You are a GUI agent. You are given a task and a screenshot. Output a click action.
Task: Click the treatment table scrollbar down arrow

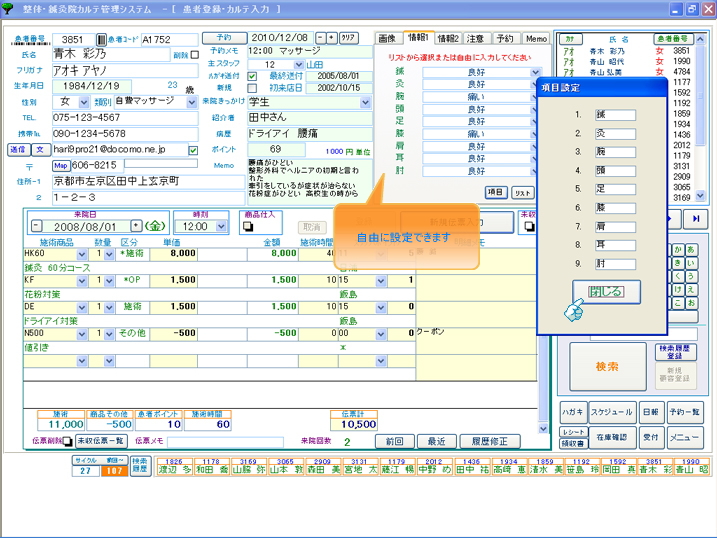[543, 428]
